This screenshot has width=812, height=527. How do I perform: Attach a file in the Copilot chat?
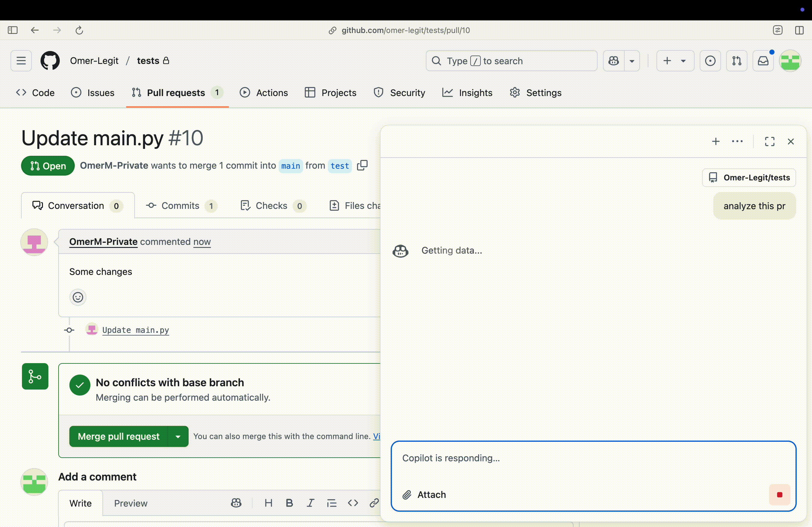click(x=424, y=495)
